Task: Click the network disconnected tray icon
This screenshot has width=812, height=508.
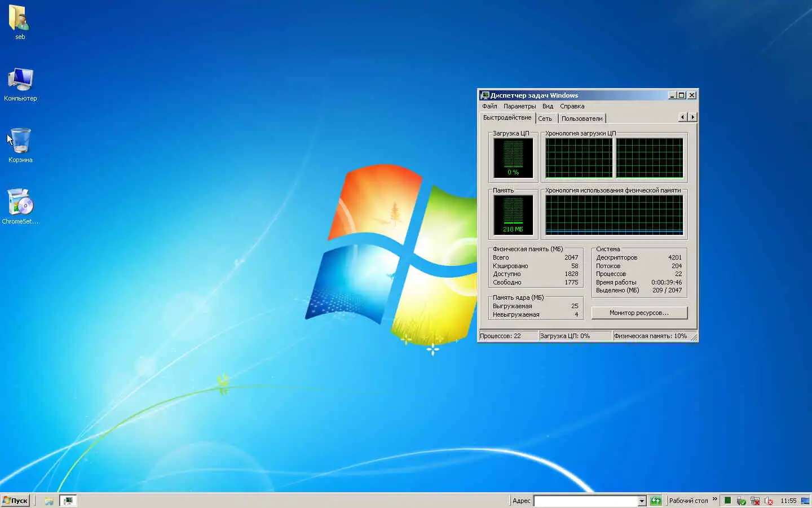Action: [755, 501]
